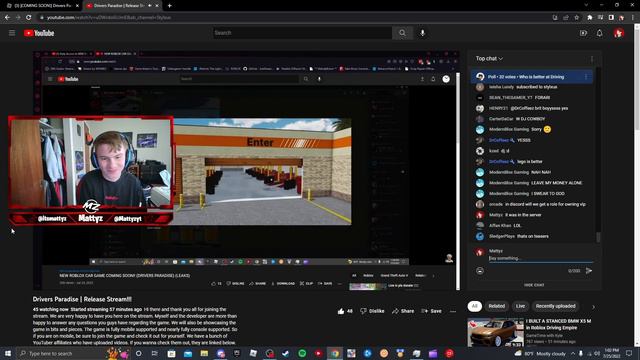Click the Share button
This screenshot has height=360, width=640.
pos(403,311)
